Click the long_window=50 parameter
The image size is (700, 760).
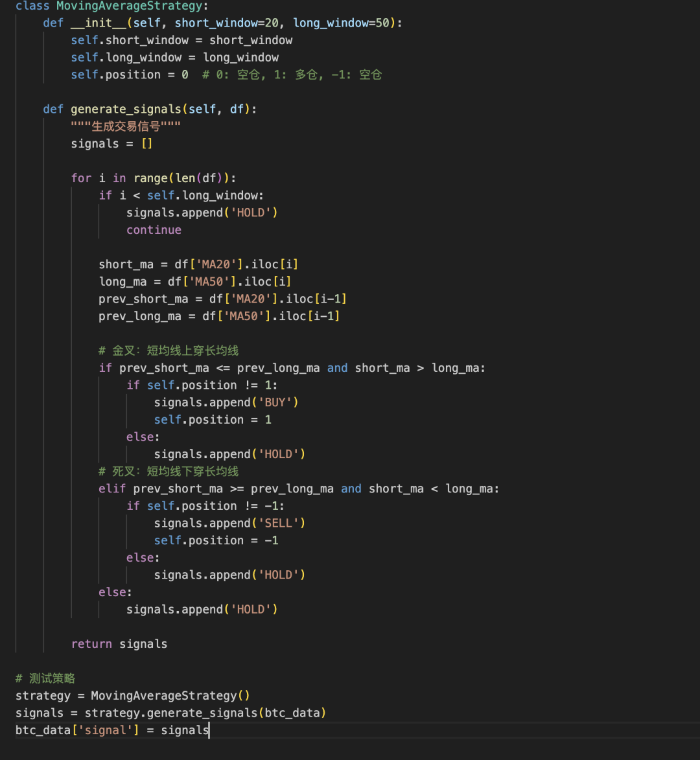click(342, 23)
